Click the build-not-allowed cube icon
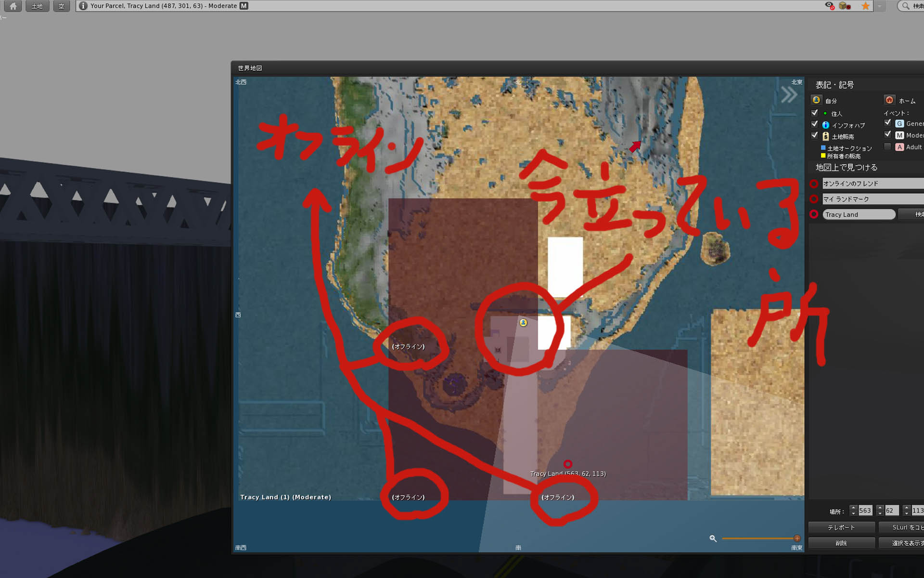The height and width of the screenshot is (578, 924). [x=845, y=6]
